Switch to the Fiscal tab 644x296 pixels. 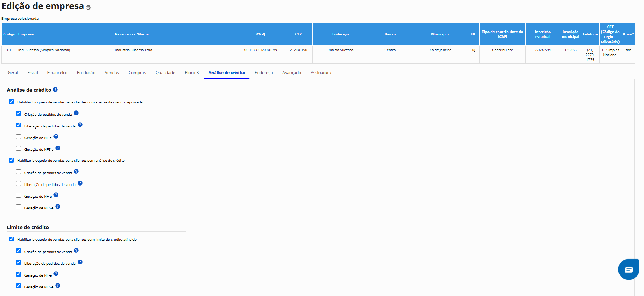point(33,73)
